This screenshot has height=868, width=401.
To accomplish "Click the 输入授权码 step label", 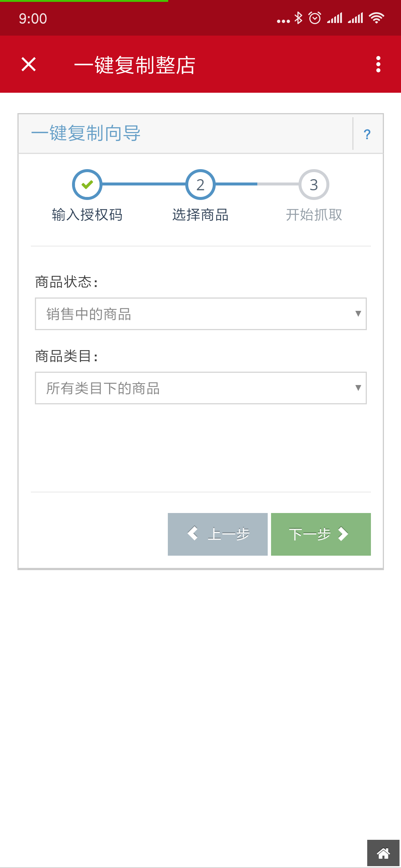I will pyautogui.click(x=87, y=215).
